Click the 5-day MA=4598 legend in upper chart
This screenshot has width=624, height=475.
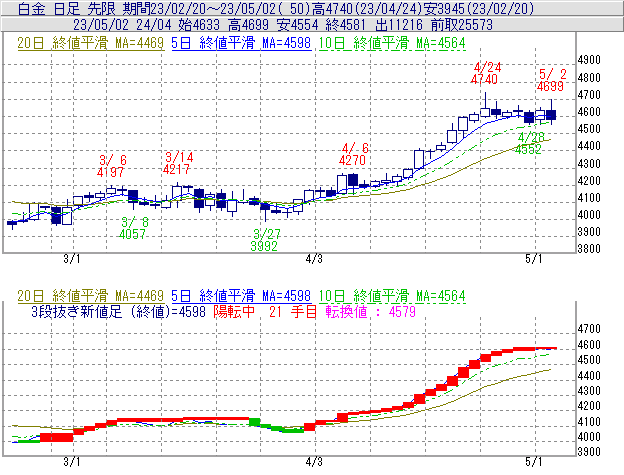pyautogui.click(x=241, y=43)
